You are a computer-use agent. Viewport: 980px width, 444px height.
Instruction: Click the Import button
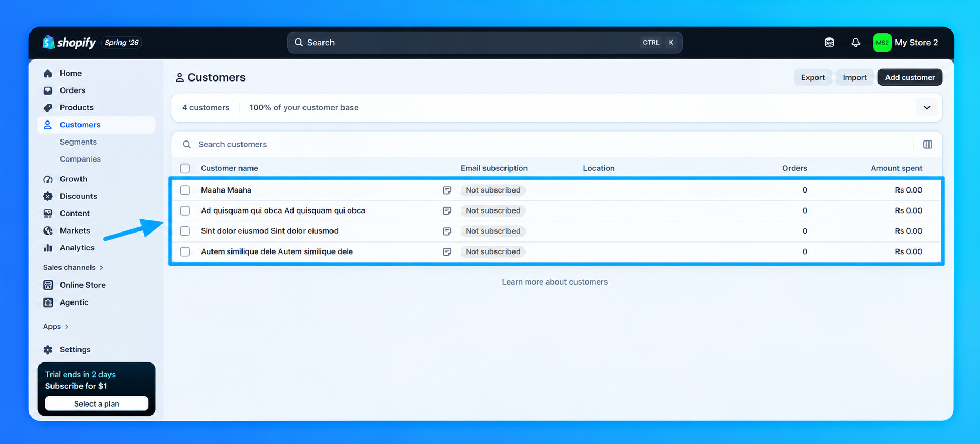(855, 77)
